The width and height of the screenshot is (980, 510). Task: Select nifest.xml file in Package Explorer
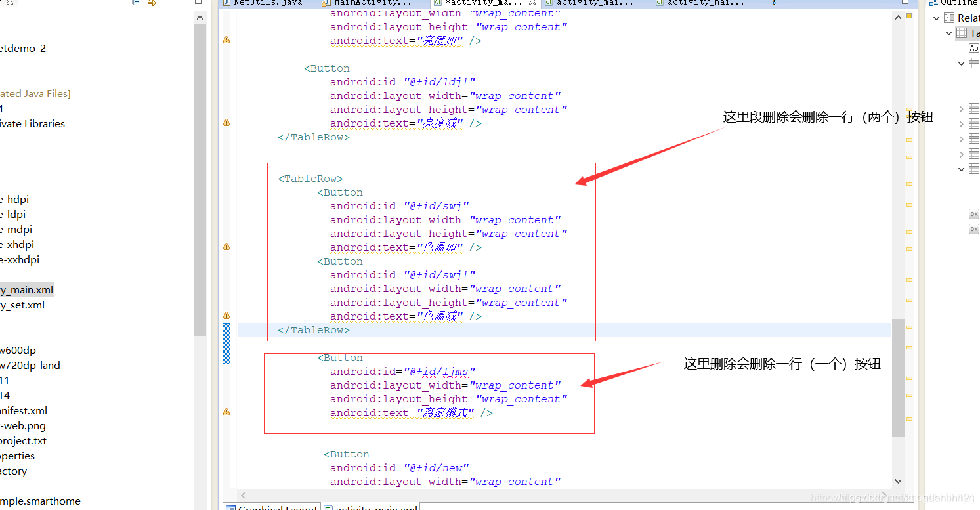point(24,411)
